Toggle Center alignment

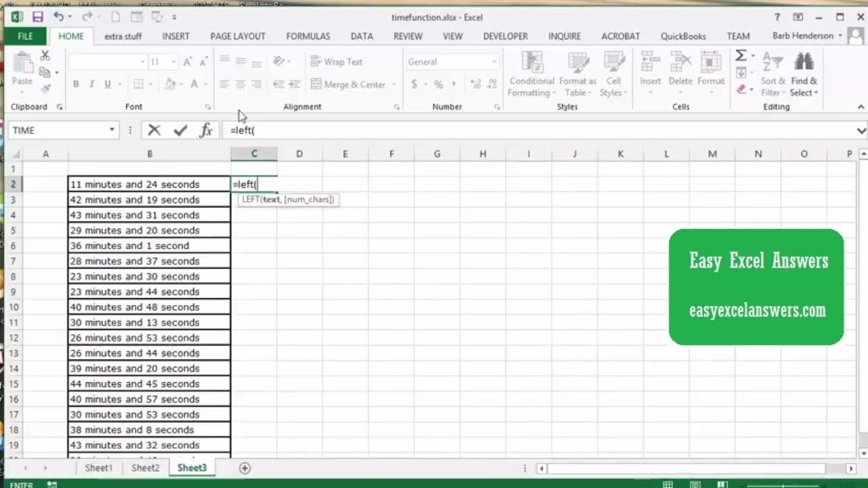pyautogui.click(x=240, y=84)
